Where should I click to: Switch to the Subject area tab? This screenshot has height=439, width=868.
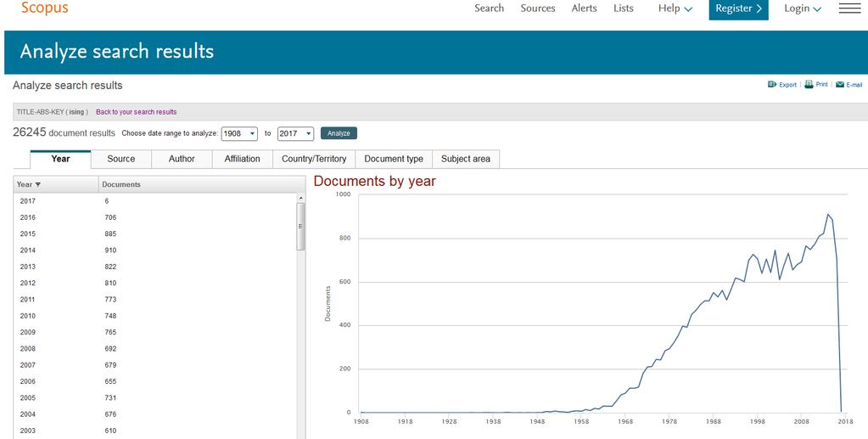point(466,159)
